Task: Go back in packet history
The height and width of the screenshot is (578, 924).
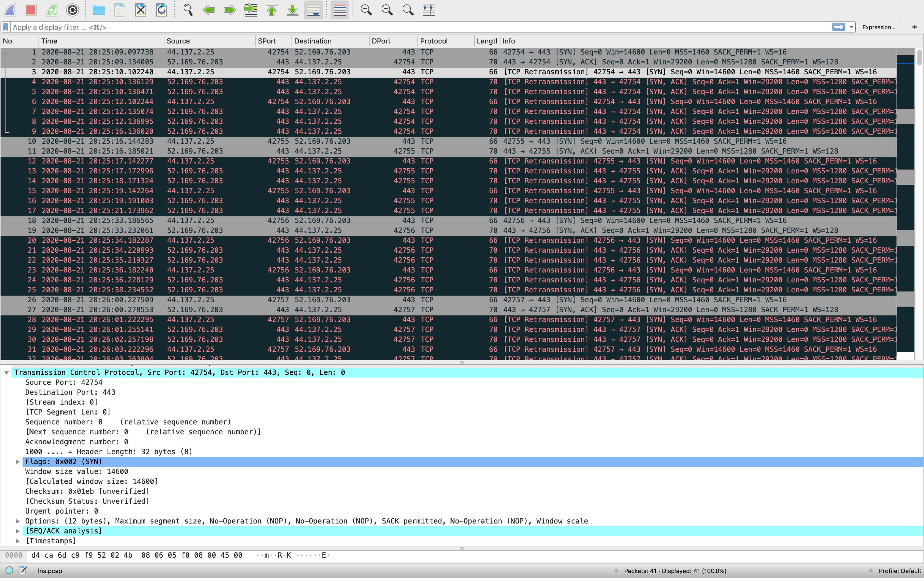Action: point(209,10)
